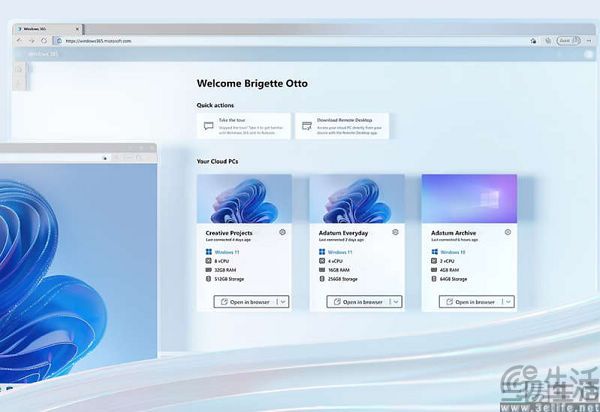Expand dropdown arrow beside Adatum Everyday's Open button
This screenshot has height=412, width=600.
(x=396, y=301)
